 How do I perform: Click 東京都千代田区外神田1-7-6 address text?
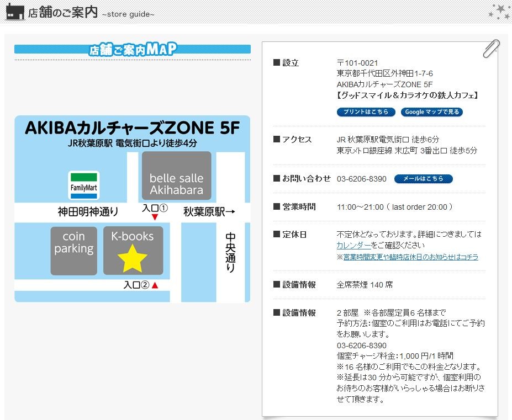(x=384, y=73)
